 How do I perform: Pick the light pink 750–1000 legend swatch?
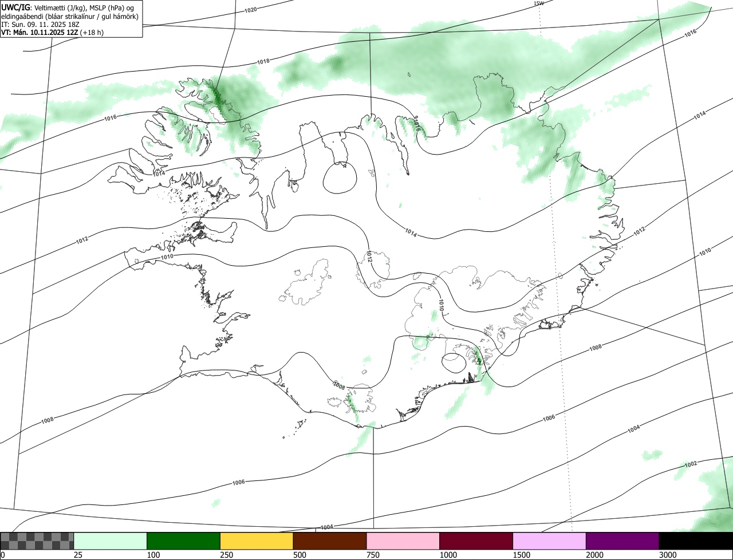[x=403, y=541]
